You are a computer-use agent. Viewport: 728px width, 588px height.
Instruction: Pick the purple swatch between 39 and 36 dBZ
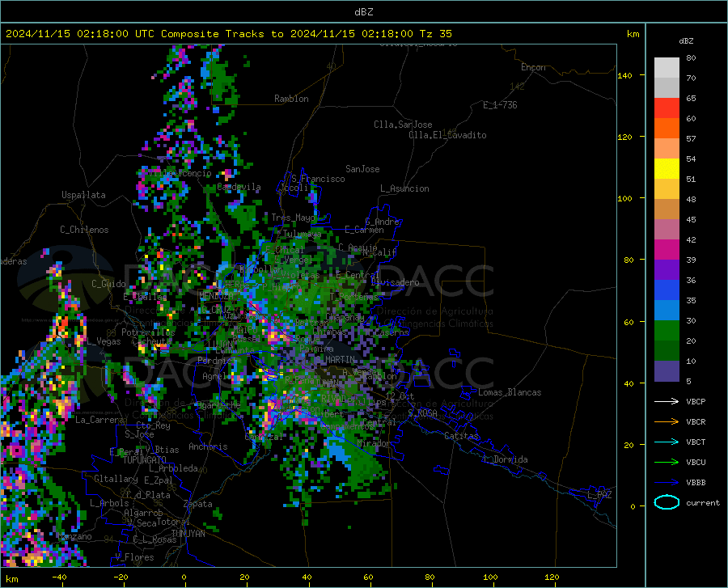pyautogui.click(x=667, y=270)
